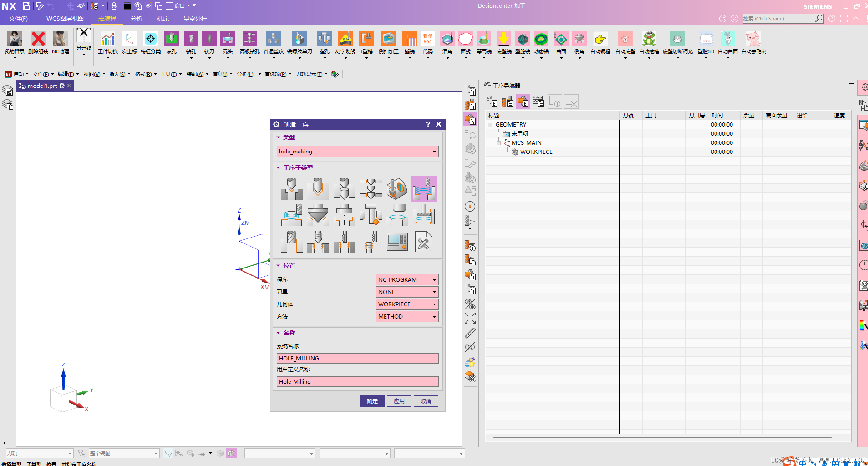The image size is (868, 466).
Task: Click the 自动去毛刺 pig icon
Action: tap(754, 39)
